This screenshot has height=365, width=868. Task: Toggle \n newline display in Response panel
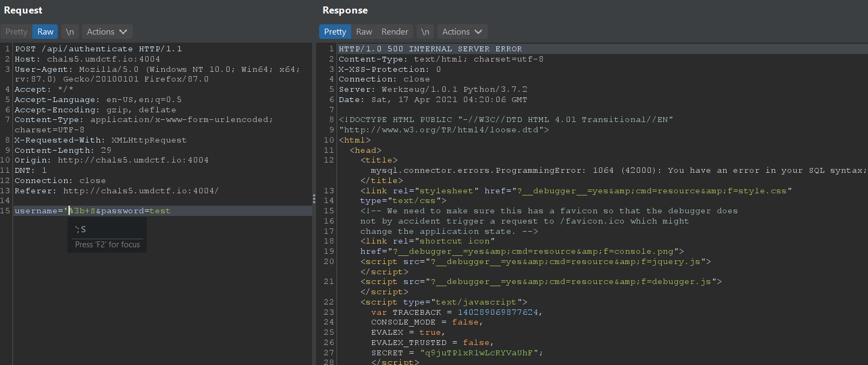(x=425, y=32)
